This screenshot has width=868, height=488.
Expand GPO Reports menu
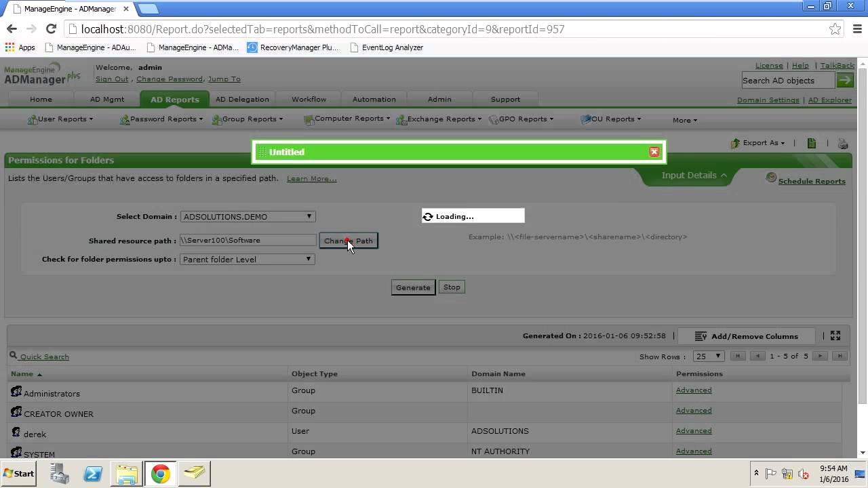click(x=521, y=119)
